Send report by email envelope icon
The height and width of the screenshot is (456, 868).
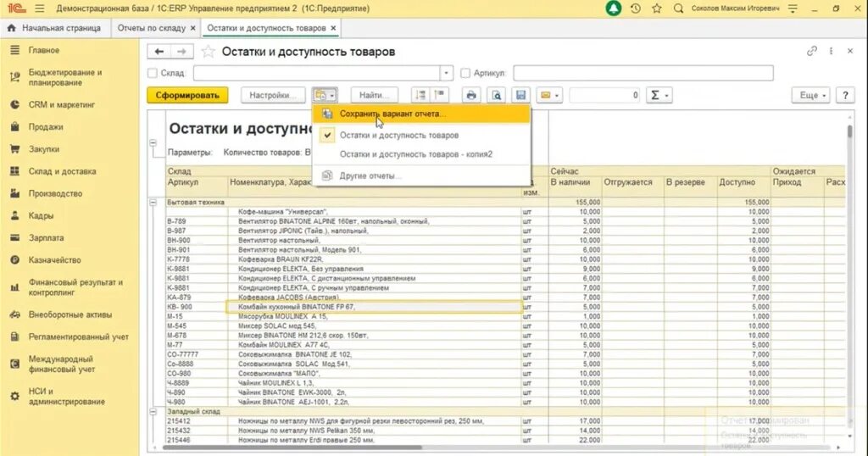tap(549, 95)
